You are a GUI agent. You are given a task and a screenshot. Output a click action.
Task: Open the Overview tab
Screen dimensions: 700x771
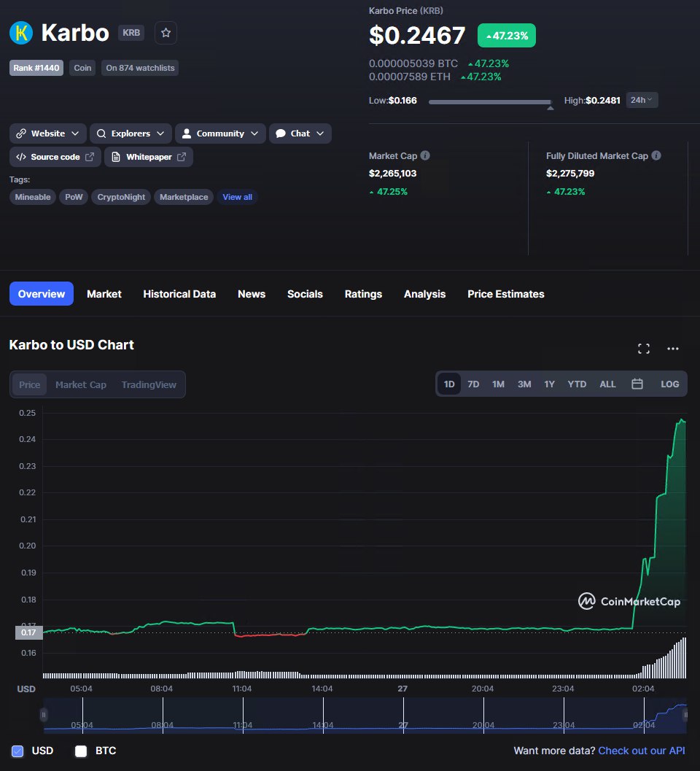[x=42, y=293]
